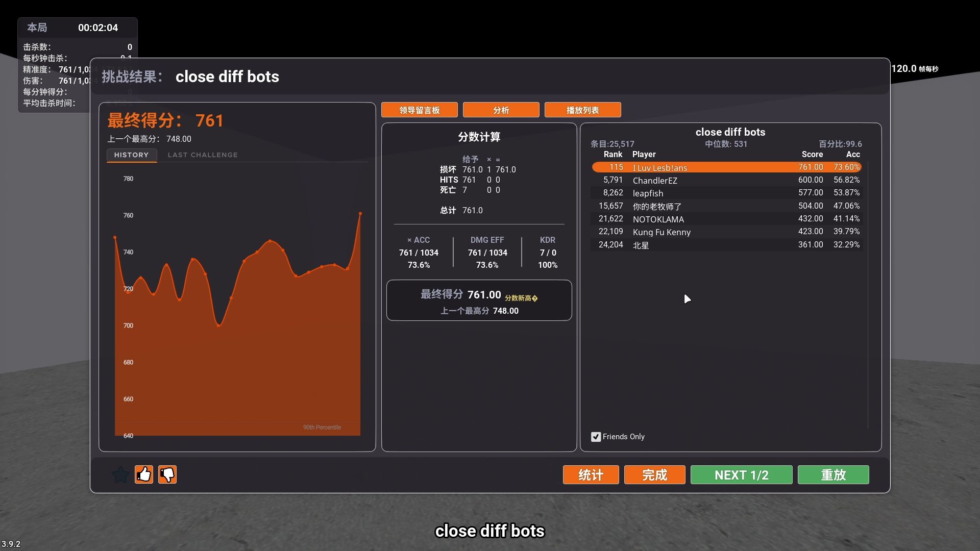Click the Acc column header

coord(853,154)
